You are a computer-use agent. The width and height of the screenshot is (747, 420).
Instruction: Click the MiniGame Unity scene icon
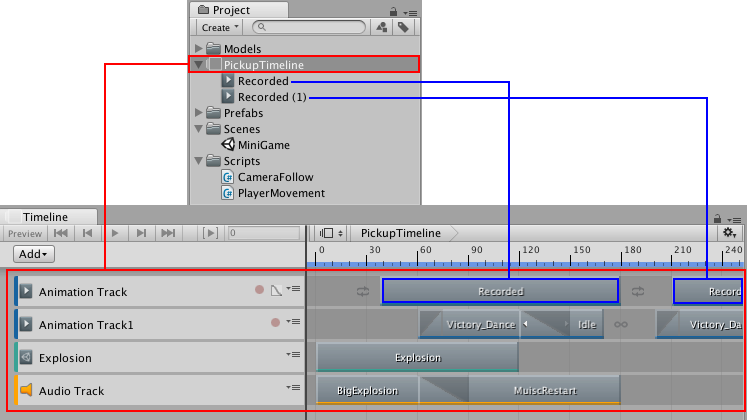[228, 144]
